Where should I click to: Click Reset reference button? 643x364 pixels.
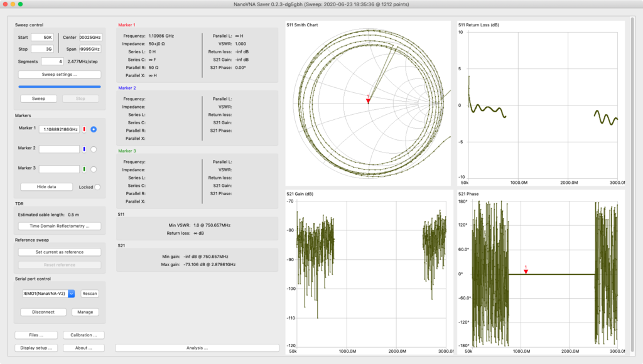(x=60, y=265)
